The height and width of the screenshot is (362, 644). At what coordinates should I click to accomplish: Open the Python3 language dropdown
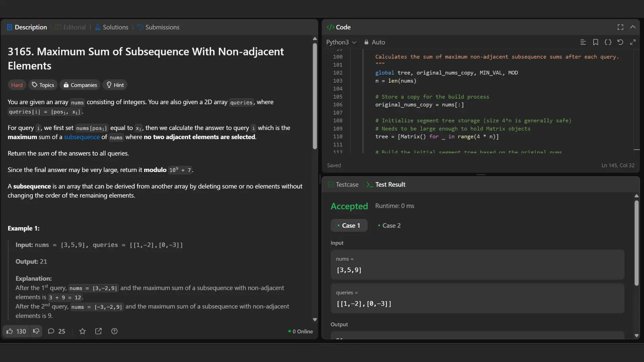(x=341, y=42)
